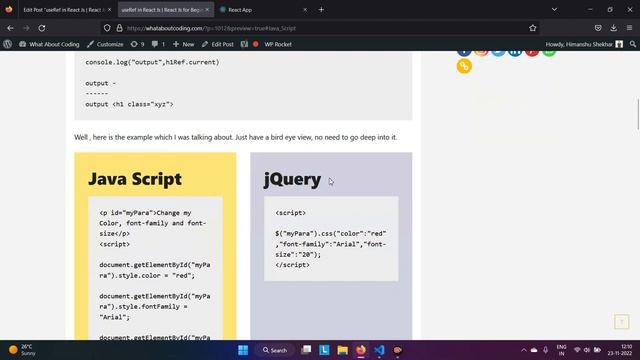Open File Explorer from the taskbar

coord(342,350)
